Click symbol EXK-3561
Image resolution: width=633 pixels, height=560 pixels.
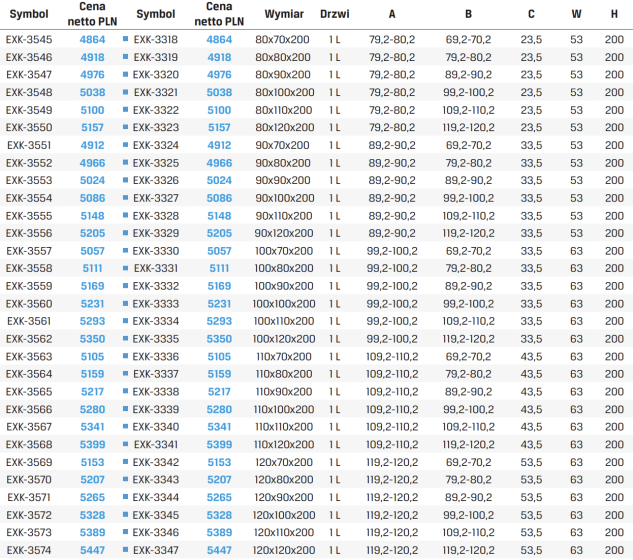click(x=29, y=321)
